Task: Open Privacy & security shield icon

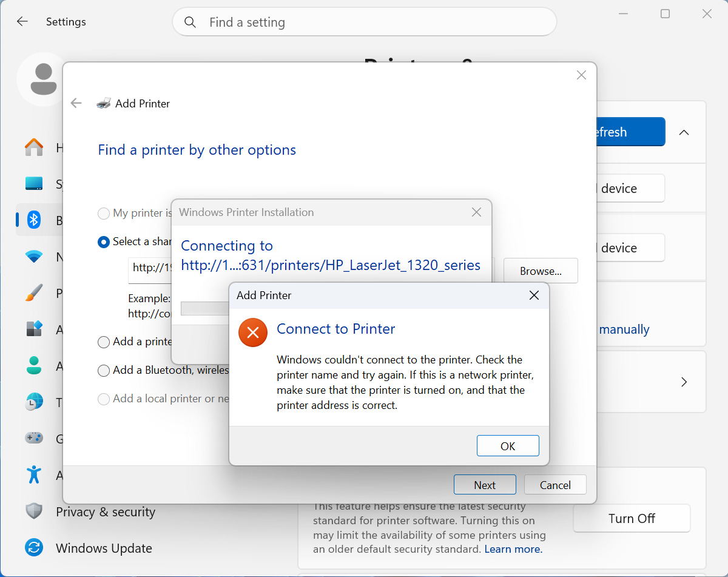Action: point(34,511)
